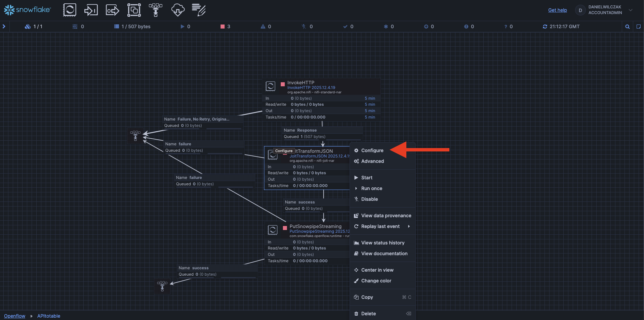
Task: Expand the left side panel chevron
Action: pos(4,26)
